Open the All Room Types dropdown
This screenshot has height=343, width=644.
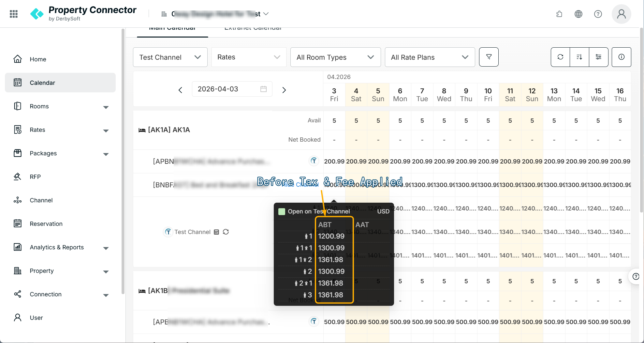(336, 57)
